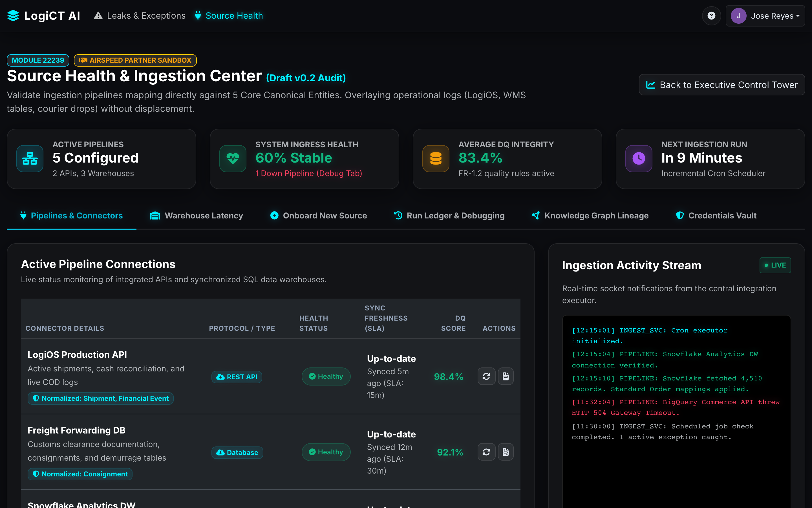This screenshot has width=812, height=508.
Task: Click the Next Ingestion Run clock icon
Action: click(x=639, y=159)
